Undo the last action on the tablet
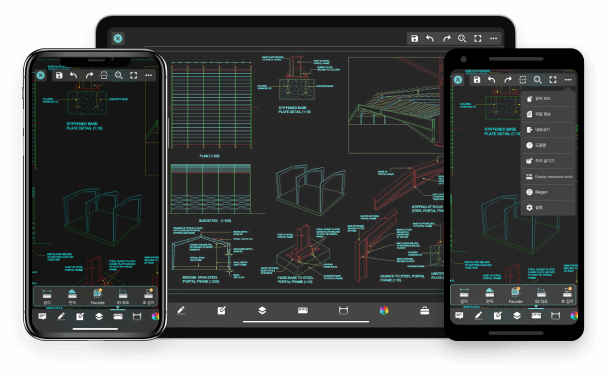Viewport: 607px width, 381px height. coord(430,38)
